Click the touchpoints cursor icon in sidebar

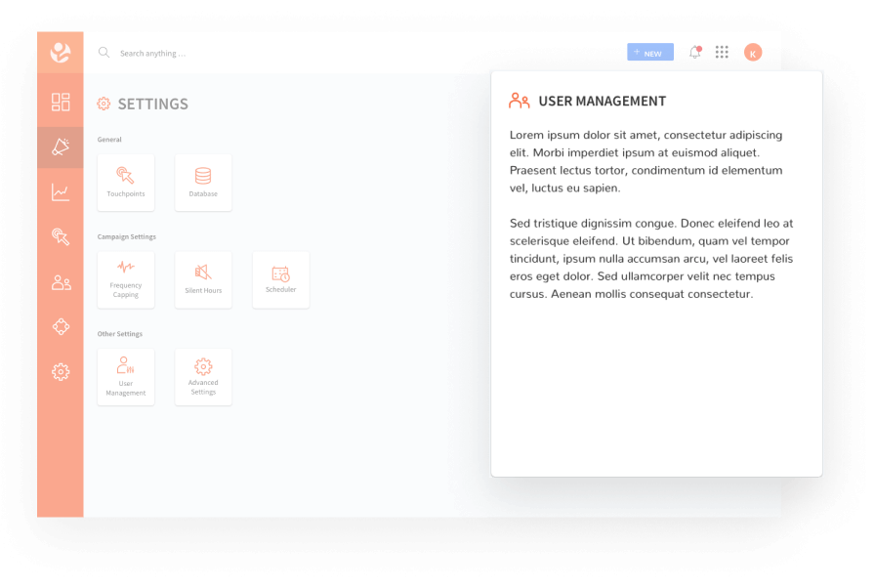click(61, 236)
